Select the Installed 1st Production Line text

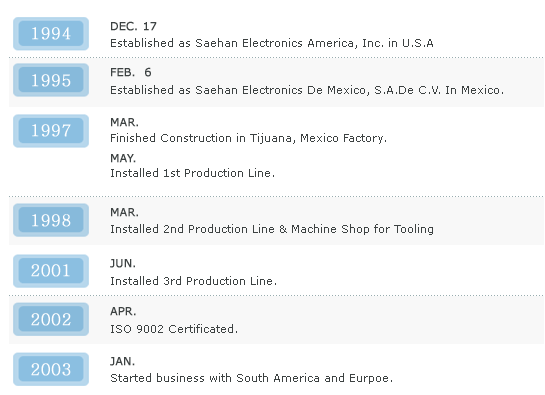pos(193,173)
